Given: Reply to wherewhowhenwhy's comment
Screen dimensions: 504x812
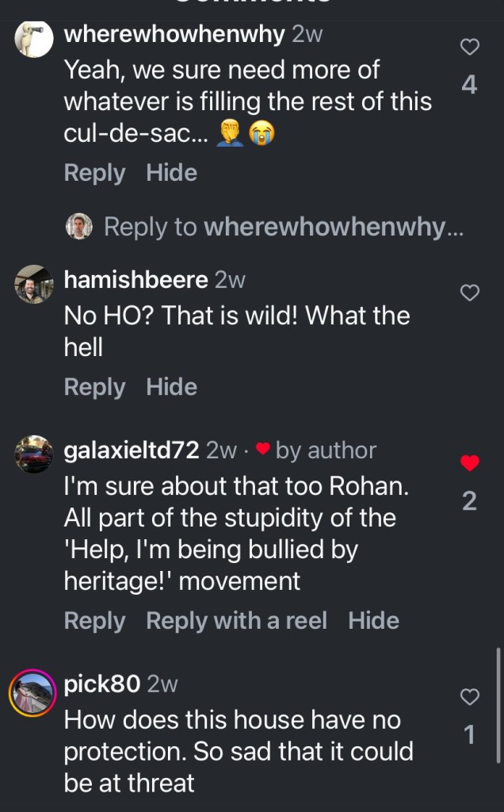Looking at the screenshot, I should (94, 173).
